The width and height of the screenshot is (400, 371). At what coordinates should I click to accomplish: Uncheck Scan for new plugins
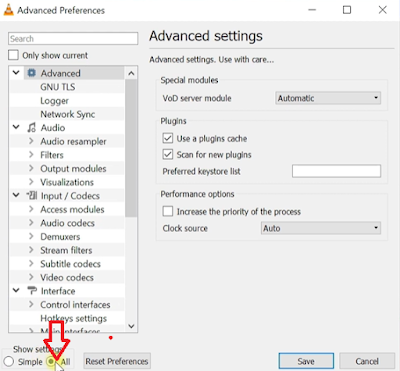(168, 154)
